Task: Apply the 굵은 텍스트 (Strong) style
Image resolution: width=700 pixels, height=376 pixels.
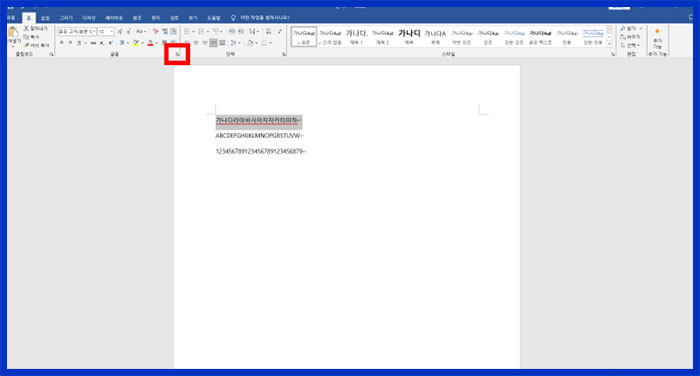Action: 540,36
